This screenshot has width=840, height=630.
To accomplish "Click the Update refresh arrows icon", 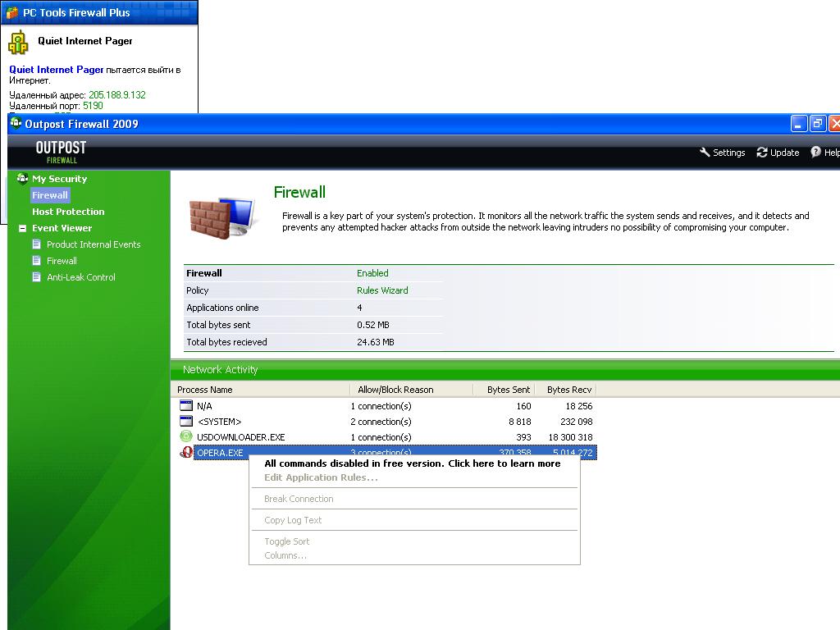I will [762, 153].
